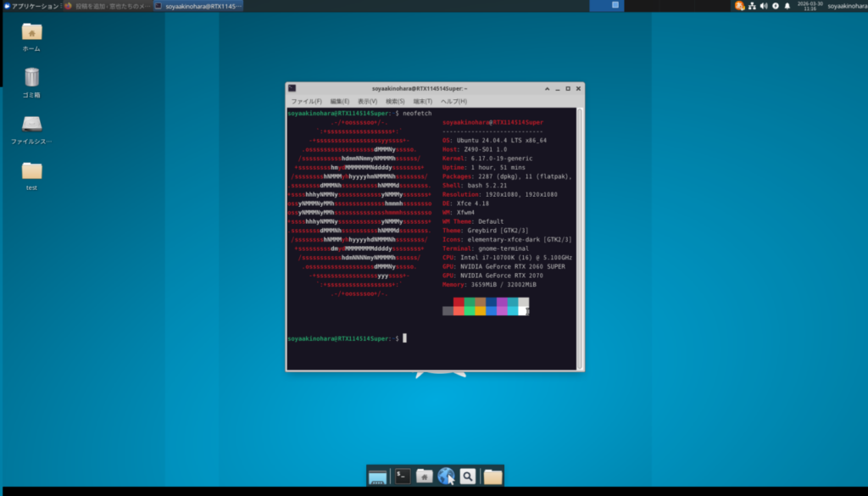Viewport: 868px width, 496px height.
Task: Open the 端末(T) terminal menu
Action: tap(422, 101)
